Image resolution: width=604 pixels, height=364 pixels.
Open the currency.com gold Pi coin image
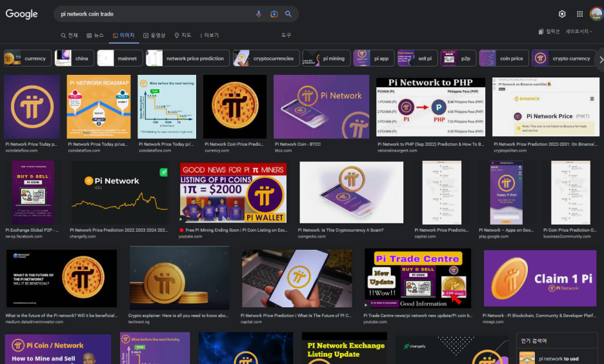(x=235, y=106)
